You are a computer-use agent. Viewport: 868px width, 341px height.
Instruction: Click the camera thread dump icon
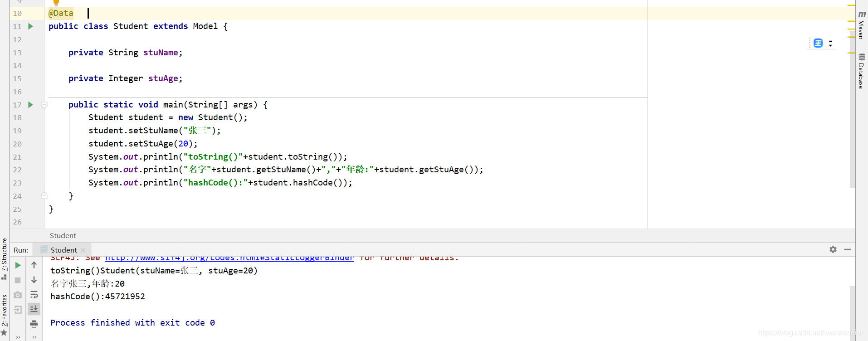[18, 295]
